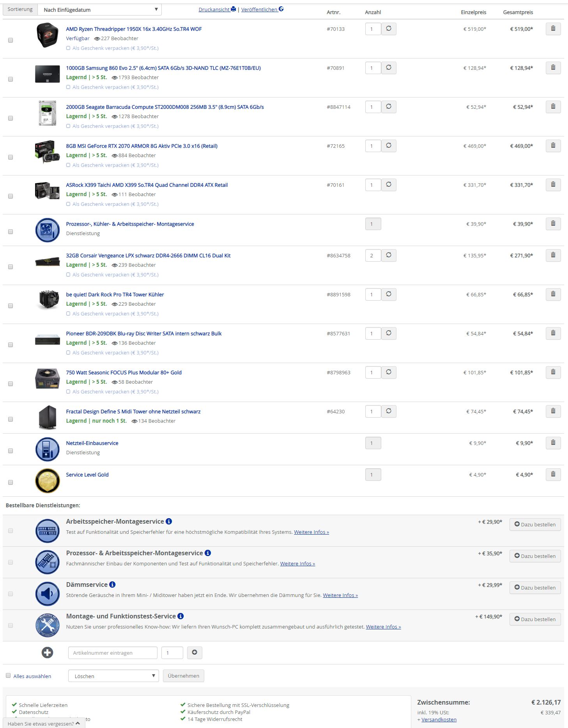
Task: Update quantity for Samsung 860 Evo SSD
Action: pos(389,68)
